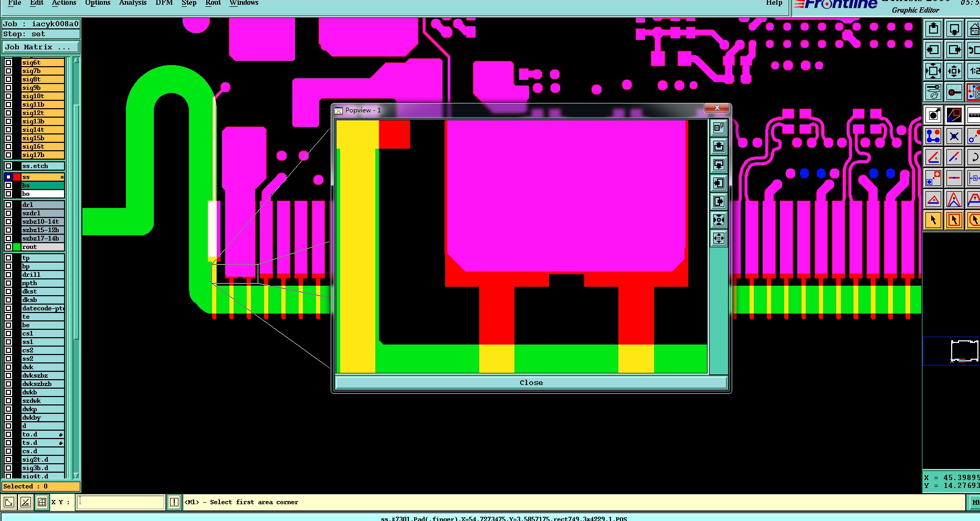The image size is (980, 521).
Task: Select the mpth layer row
Action: 43,283
